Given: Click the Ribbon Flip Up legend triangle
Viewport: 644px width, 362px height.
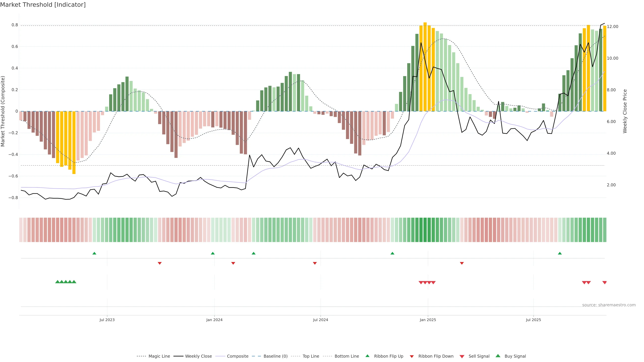Looking at the screenshot, I should pyautogui.click(x=367, y=356).
